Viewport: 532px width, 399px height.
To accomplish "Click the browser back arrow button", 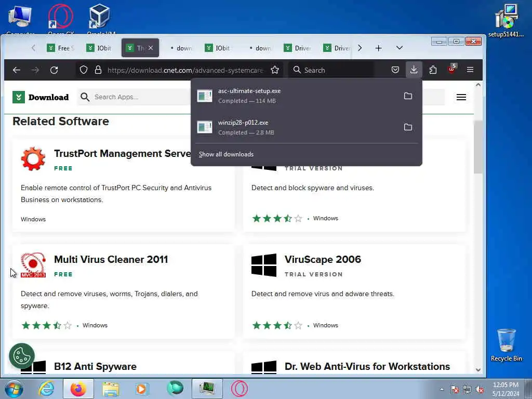I will point(16,70).
